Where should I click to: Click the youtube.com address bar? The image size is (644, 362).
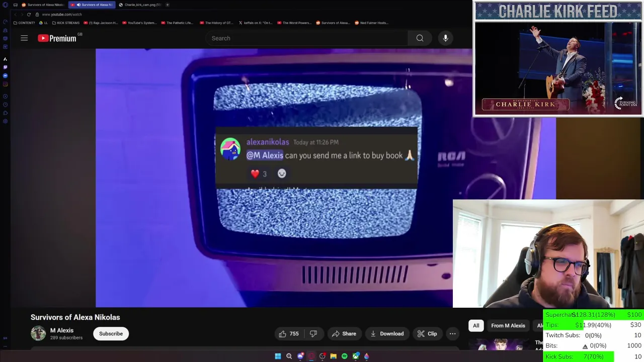62,14
